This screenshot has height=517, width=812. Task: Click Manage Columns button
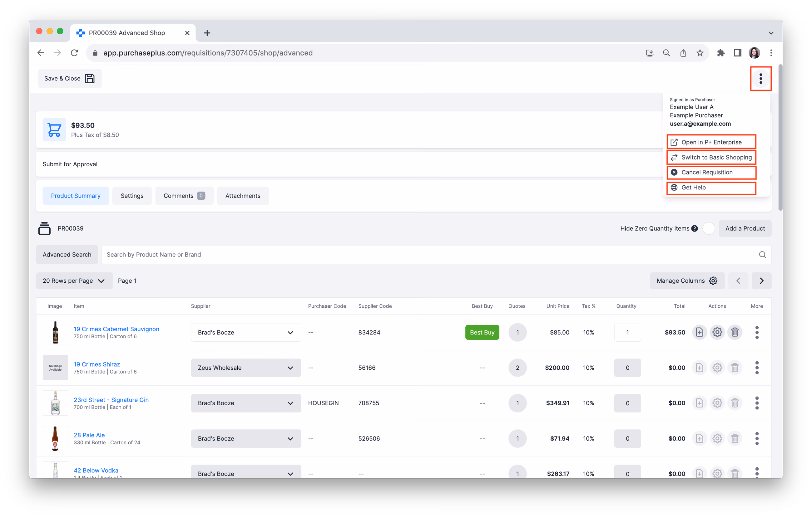pyautogui.click(x=687, y=281)
